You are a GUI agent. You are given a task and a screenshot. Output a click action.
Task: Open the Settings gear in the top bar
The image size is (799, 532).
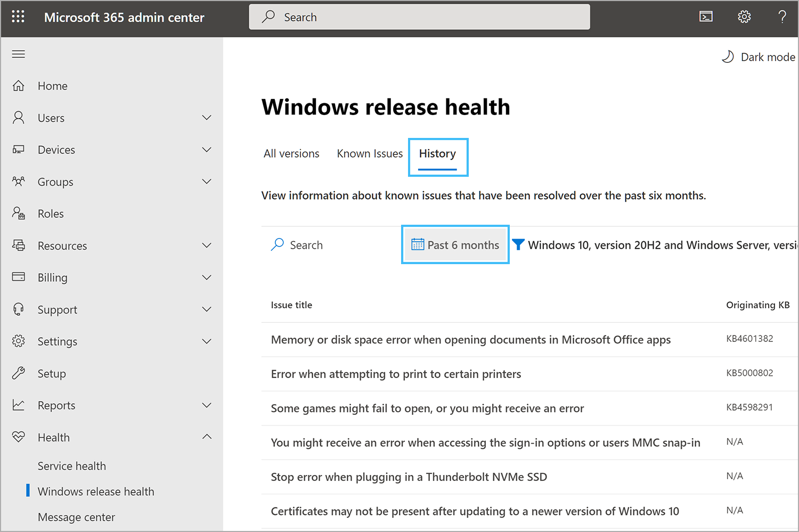click(744, 17)
